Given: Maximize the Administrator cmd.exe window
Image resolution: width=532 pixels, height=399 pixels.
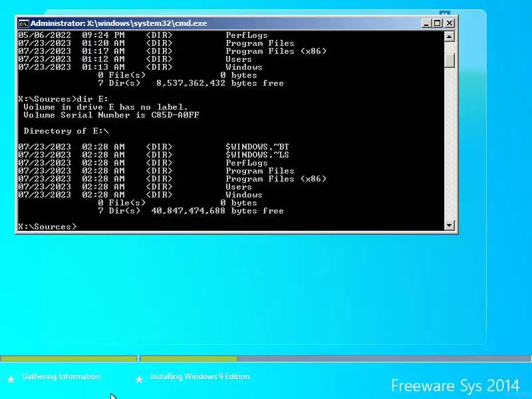Looking at the screenshot, I should [438, 23].
